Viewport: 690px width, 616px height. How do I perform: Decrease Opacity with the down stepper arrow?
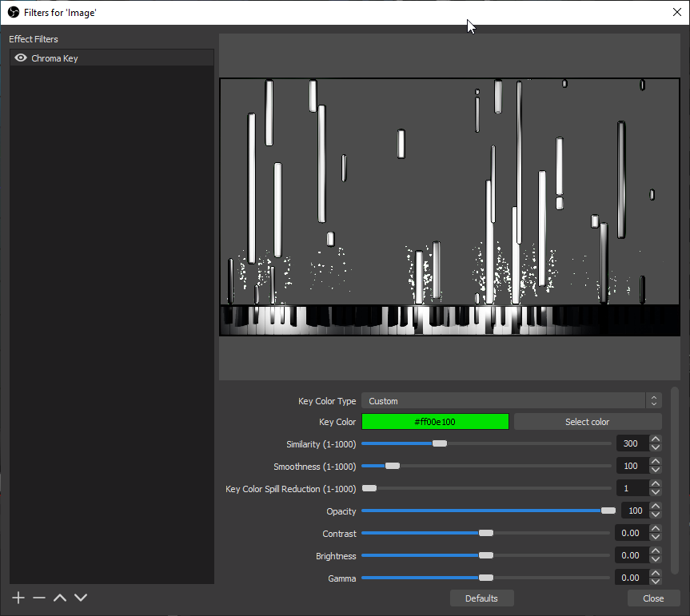[656, 515]
